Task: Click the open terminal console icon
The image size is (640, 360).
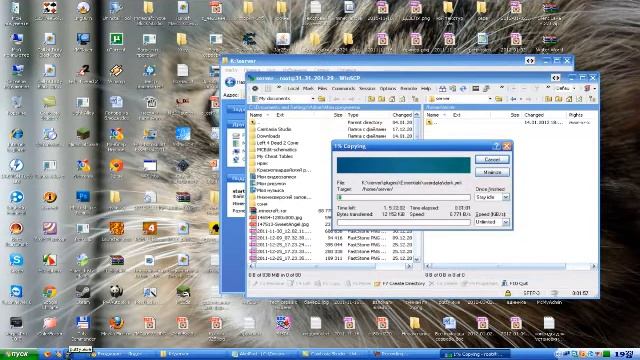Action: click(x=476, y=89)
